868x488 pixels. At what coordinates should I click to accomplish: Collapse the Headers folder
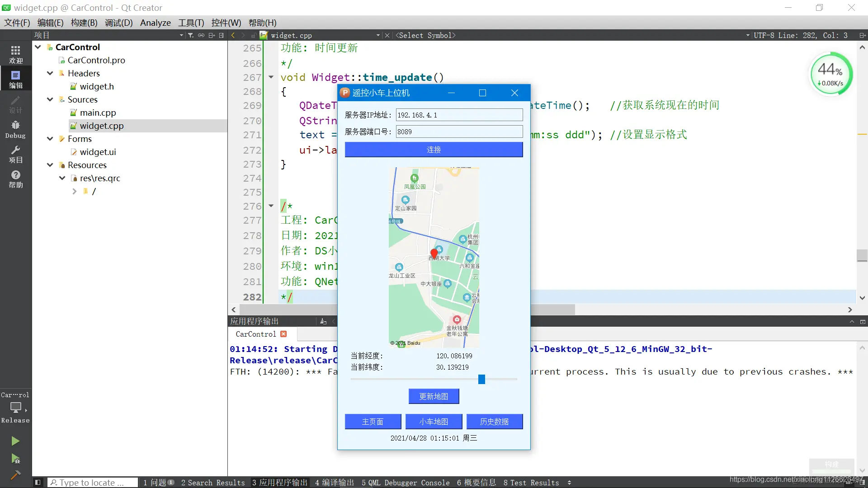50,73
